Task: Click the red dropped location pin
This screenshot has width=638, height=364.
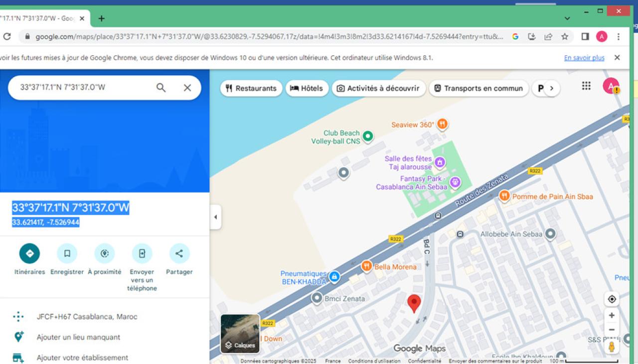Action: (x=414, y=303)
